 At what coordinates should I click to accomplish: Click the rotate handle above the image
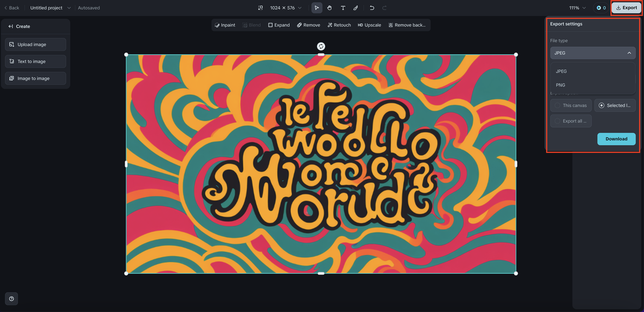tap(321, 46)
